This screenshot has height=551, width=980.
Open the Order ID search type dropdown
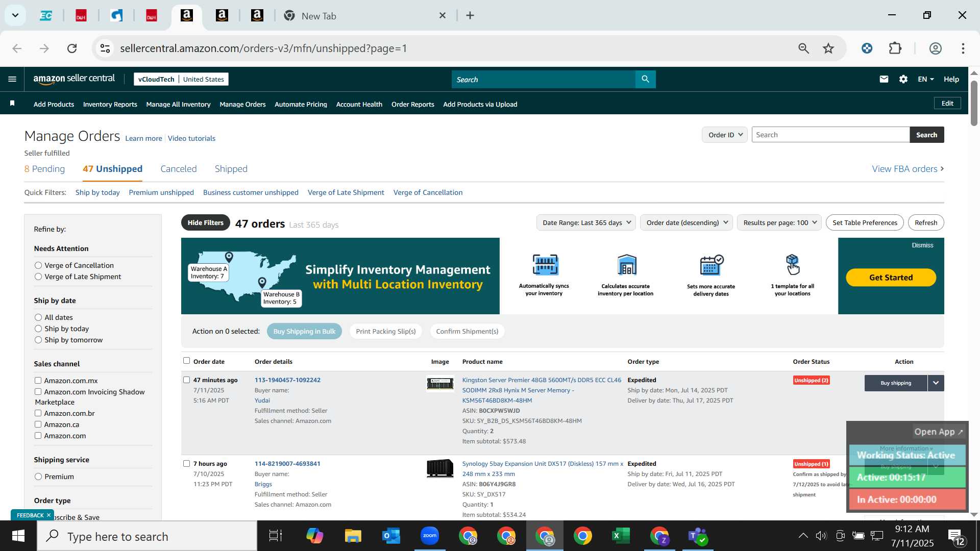(725, 135)
